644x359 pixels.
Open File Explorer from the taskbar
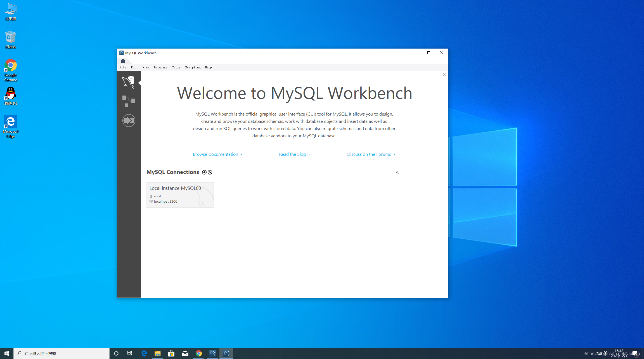157,353
